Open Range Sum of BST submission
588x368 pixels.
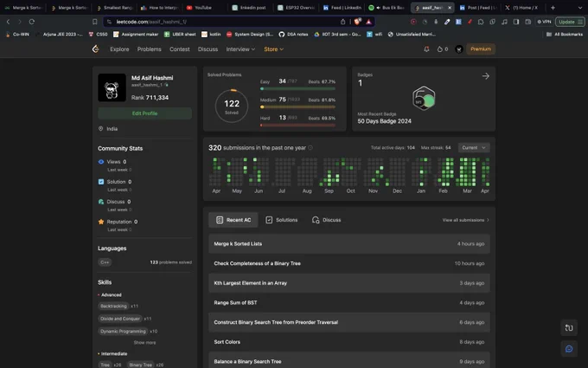349,303
